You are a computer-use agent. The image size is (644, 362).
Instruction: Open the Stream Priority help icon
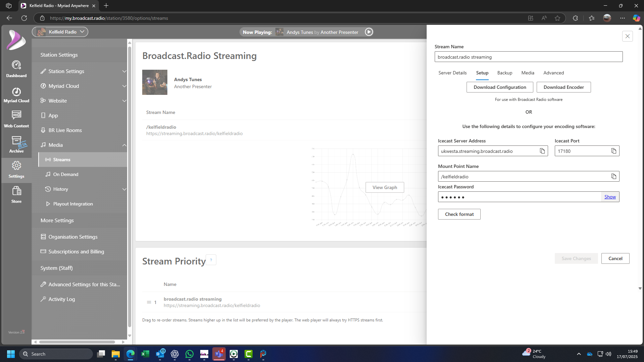(211, 260)
